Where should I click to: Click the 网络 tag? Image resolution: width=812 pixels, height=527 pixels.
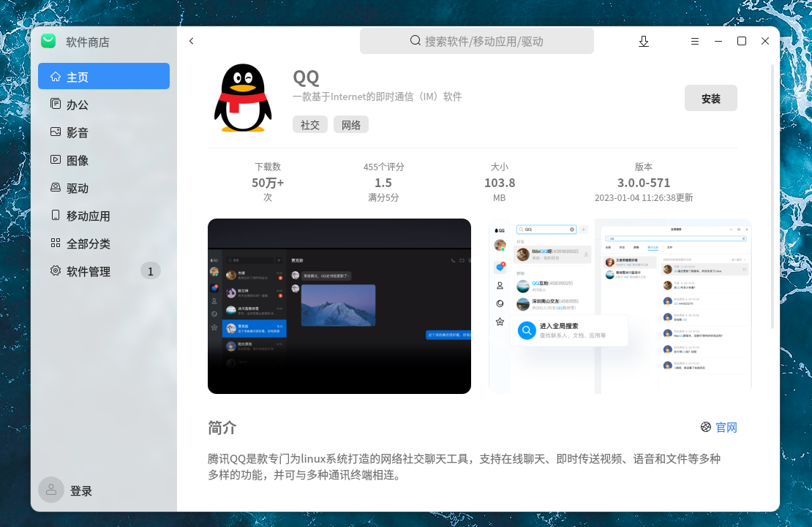(350, 125)
